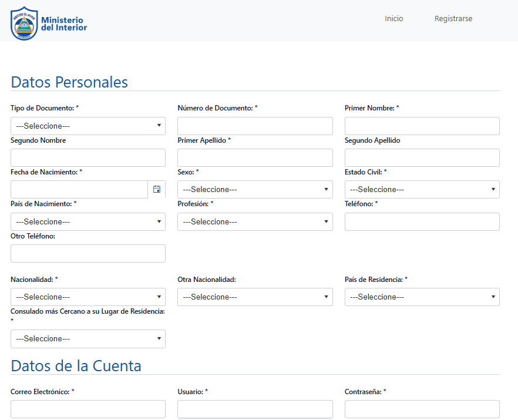The image size is (518, 420).
Task: Select the Primer Apellido text box
Action: [x=255, y=157]
